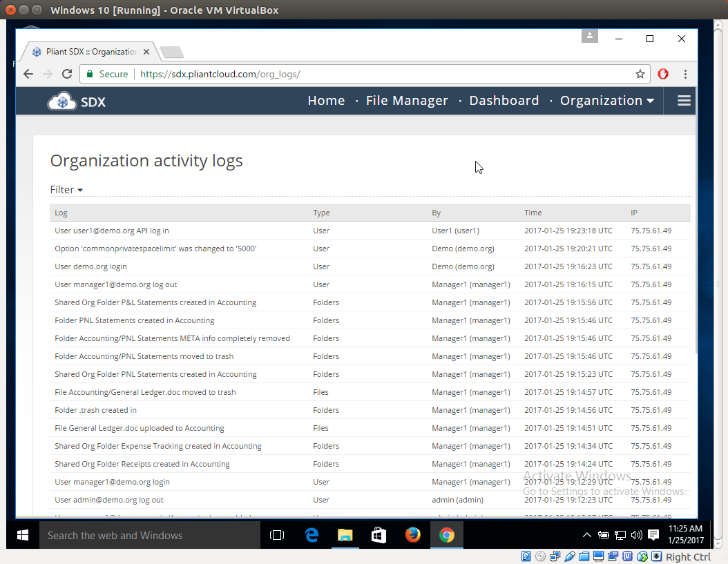Click VirtualBox USB status pen icon
Image resolution: width=728 pixels, height=564 pixels.
click(x=570, y=556)
